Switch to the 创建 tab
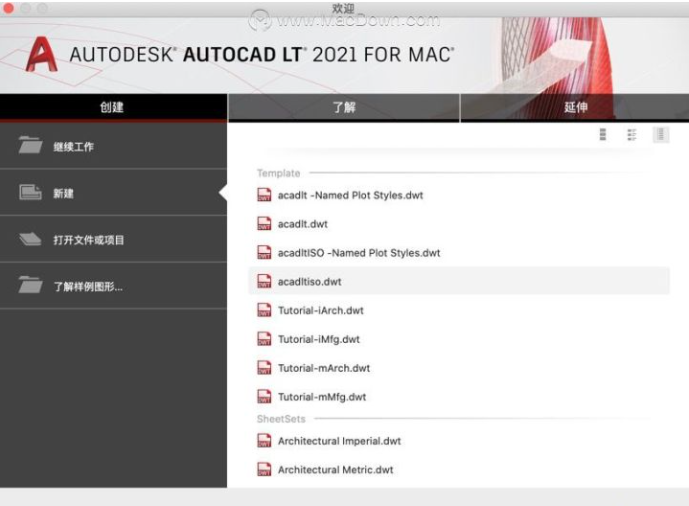This screenshot has height=506, width=689. pyautogui.click(x=113, y=107)
